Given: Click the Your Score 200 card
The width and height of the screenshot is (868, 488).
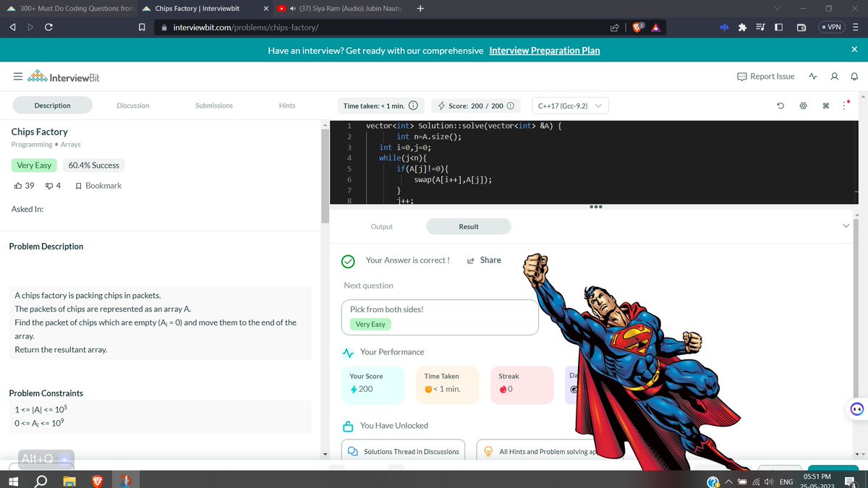Looking at the screenshot, I should pyautogui.click(x=374, y=385).
